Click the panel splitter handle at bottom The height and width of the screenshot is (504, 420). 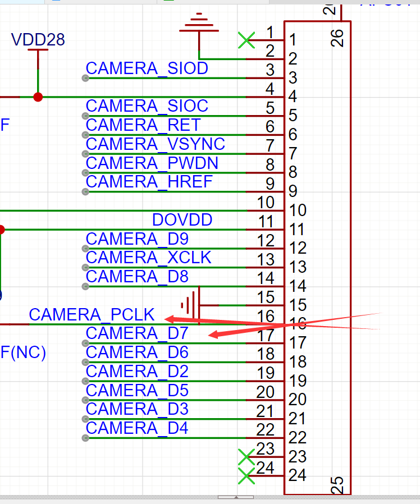(x=236, y=497)
